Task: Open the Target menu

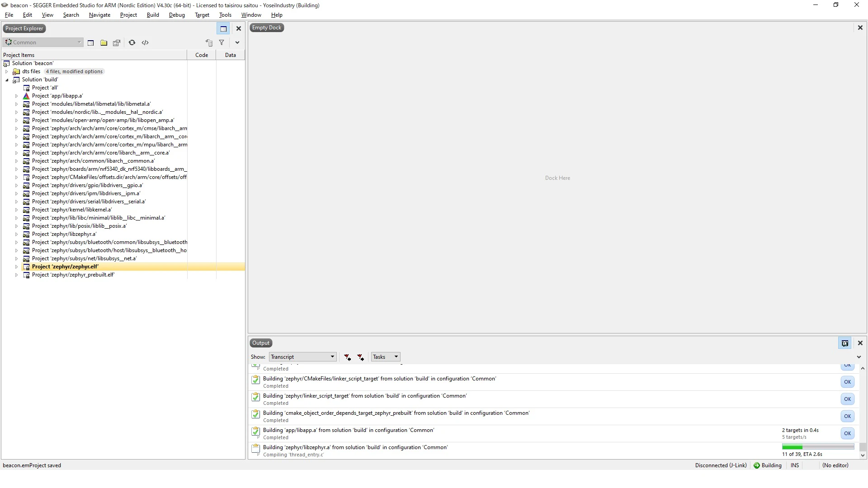Action: pyautogui.click(x=202, y=15)
